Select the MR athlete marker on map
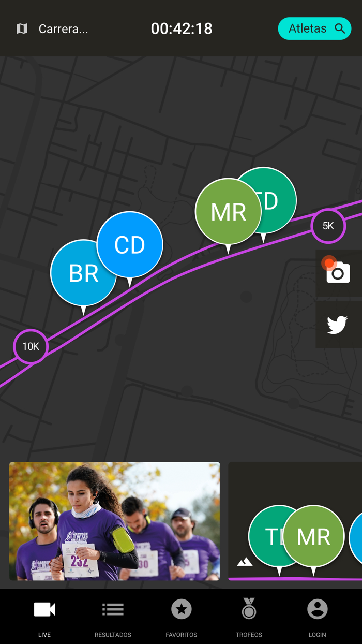The height and width of the screenshot is (644, 362). 228,212
